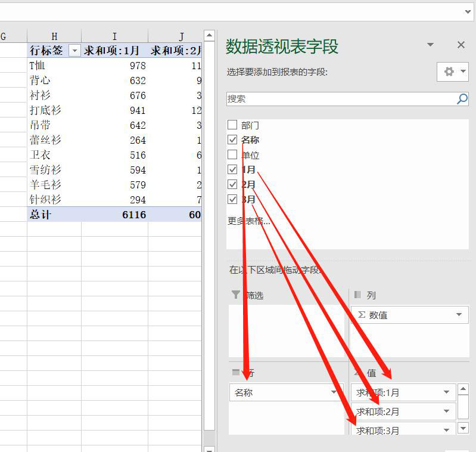Viewport: 476px width, 452px height.
Task: Check the 单位 field checkbox
Action: tap(233, 155)
